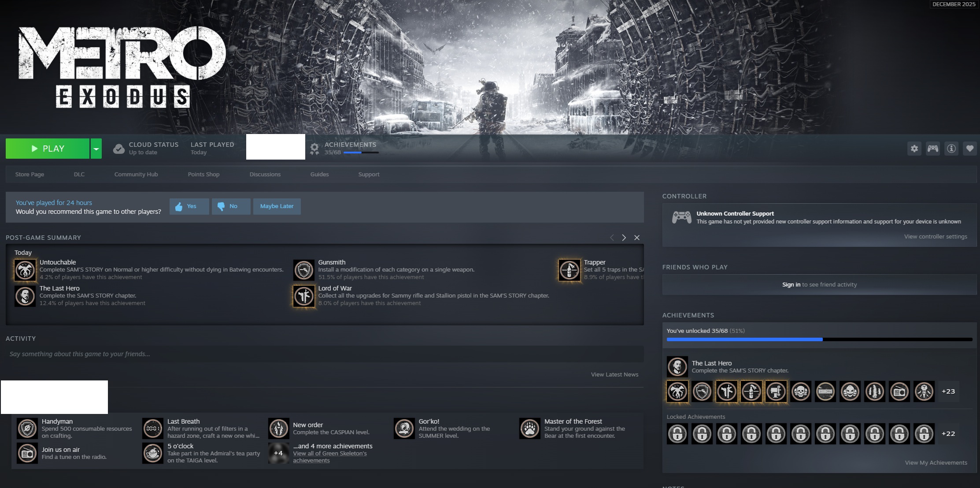Click the controller settings icon

[933, 149]
